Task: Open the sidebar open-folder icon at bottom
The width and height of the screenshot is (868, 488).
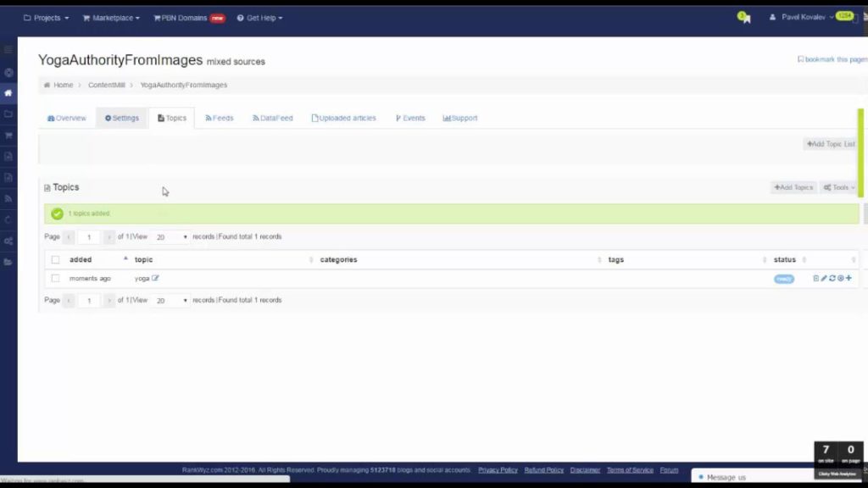Action: point(8,263)
